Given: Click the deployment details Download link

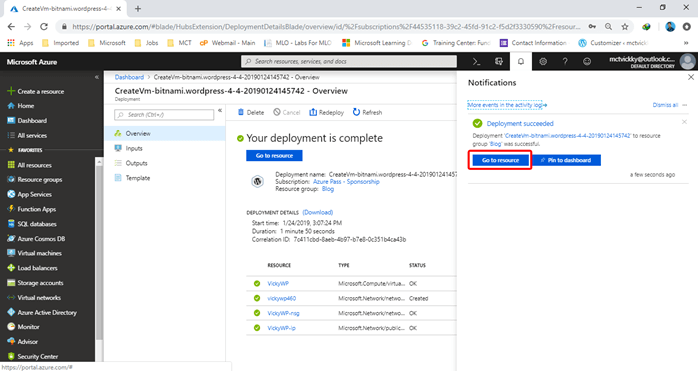Looking at the screenshot, I should pyautogui.click(x=318, y=212).
